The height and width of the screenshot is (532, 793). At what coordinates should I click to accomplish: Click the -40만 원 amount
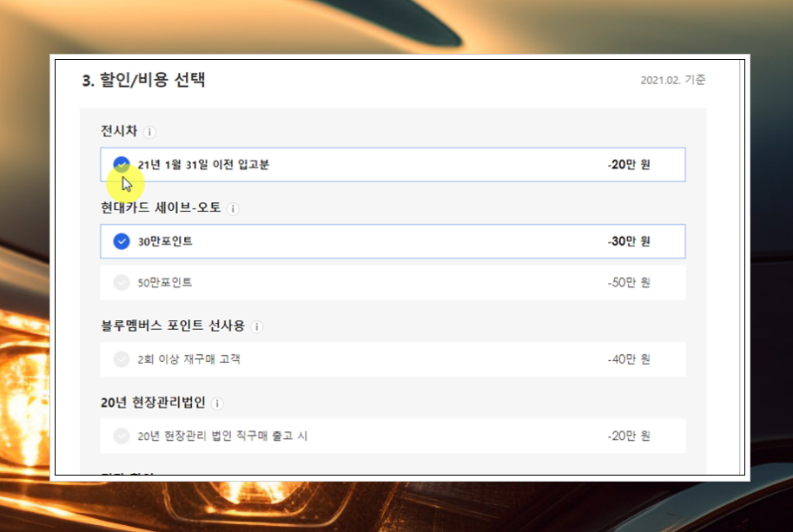pos(629,359)
